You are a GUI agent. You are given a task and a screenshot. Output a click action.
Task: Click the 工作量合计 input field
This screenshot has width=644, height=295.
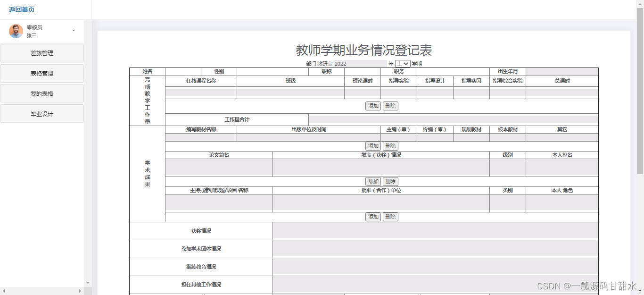453,119
